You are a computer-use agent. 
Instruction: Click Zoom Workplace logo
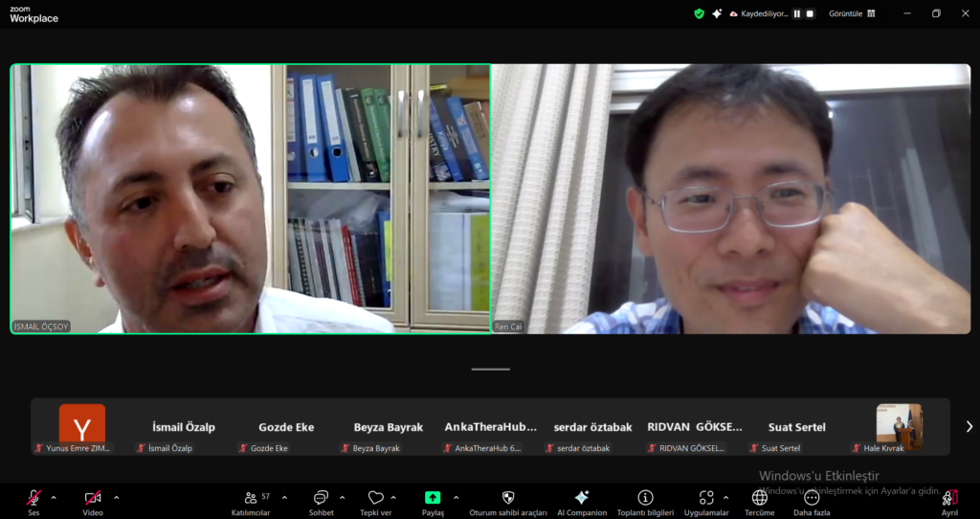tap(33, 14)
